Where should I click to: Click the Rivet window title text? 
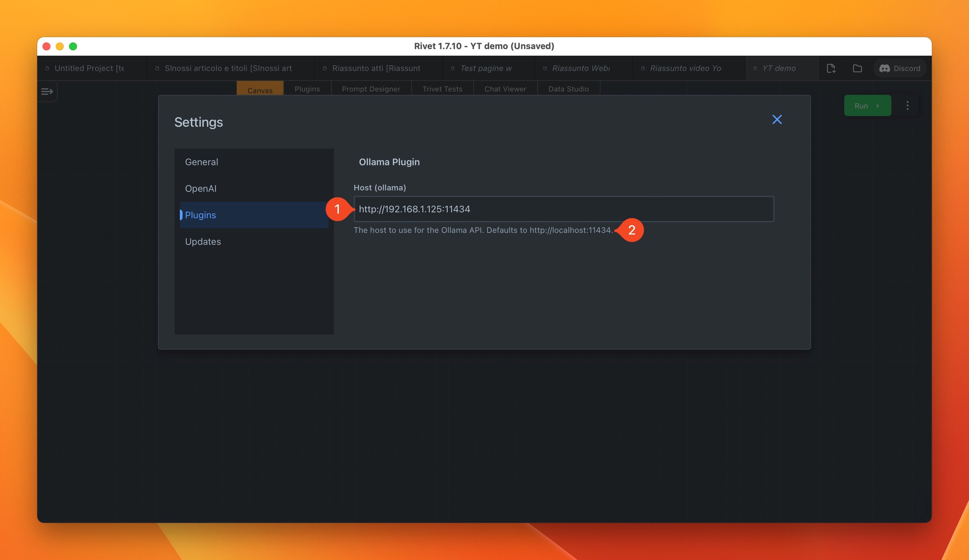click(x=484, y=46)
